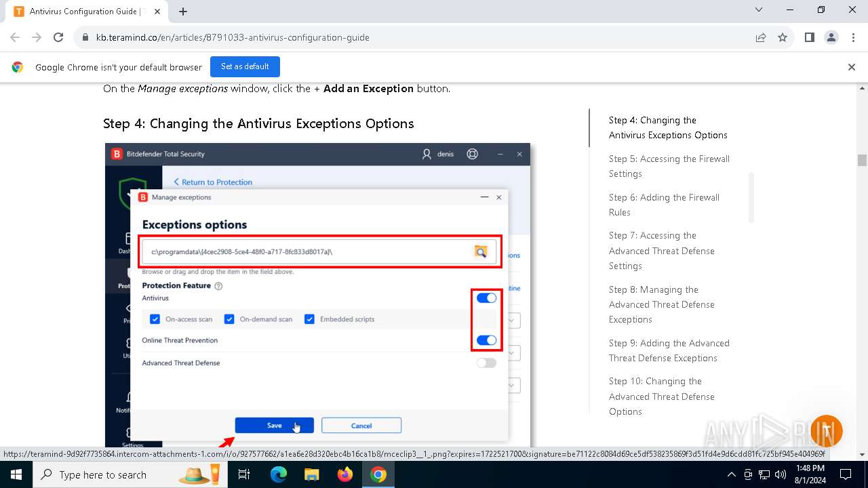Launch Firefox from the taskbar
Viewport: 868px width, 488px height.
(x=345, y=474)
